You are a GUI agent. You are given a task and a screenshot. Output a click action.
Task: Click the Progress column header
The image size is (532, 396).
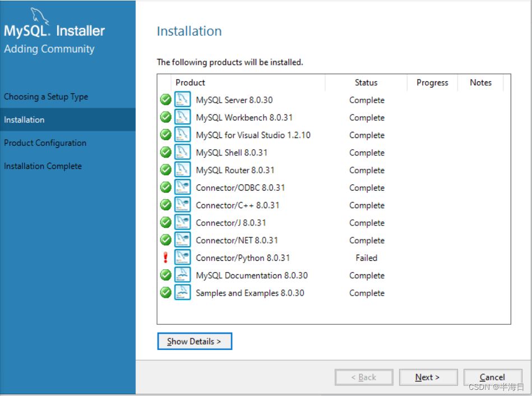[432, 82]
